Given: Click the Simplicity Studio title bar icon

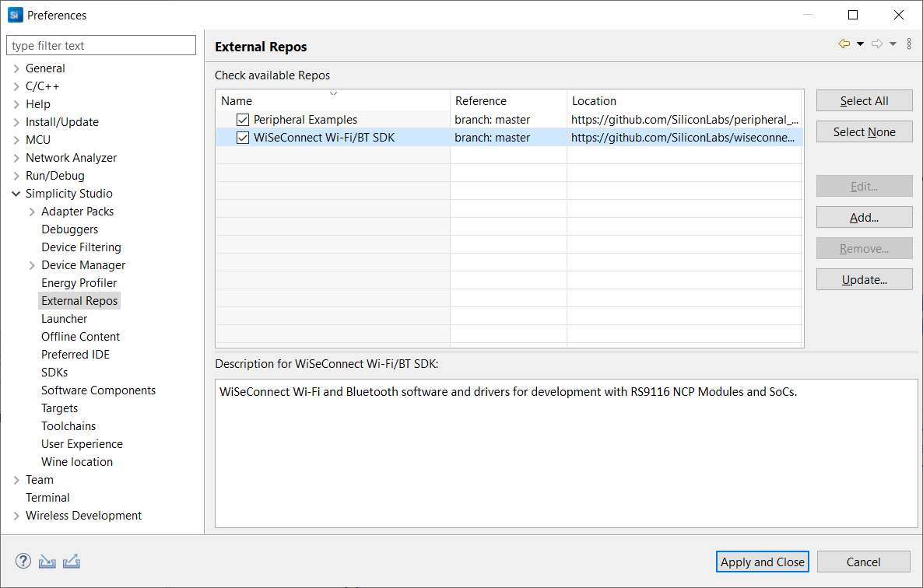Looking at the screenshot, I should pos(14,15).
